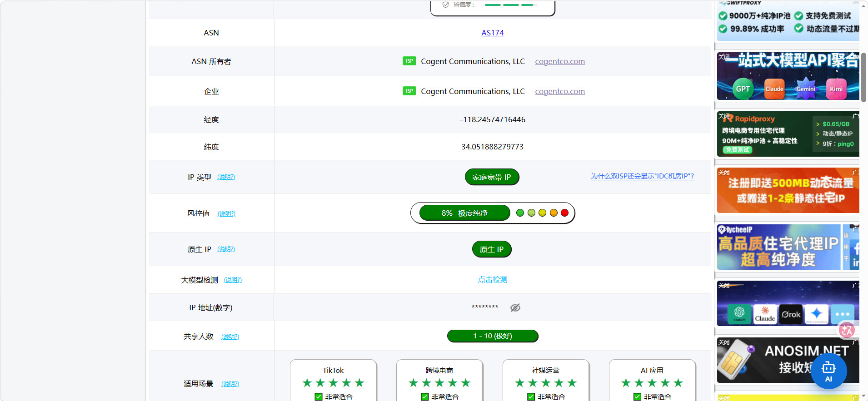Open cogentco.com link in ASN 所有者 row
The height and width of the screenshot is (401, 868).
[x=560, y=61]
